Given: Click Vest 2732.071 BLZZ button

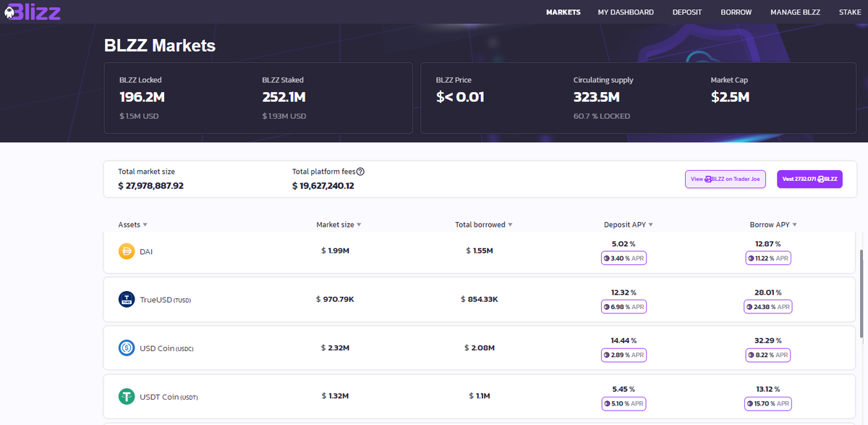Looking at the screenshot, I should tap(809, 179).
